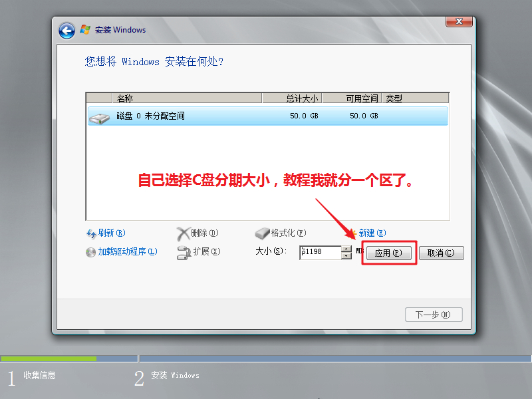Click the 删除 delete X icon
The image size is (532, 399).
coord(183,233)
